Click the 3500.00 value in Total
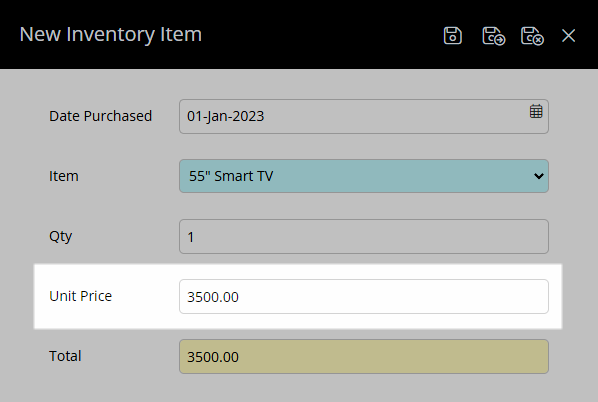This screenshot has width=598, height=402. tap(213, 357)
